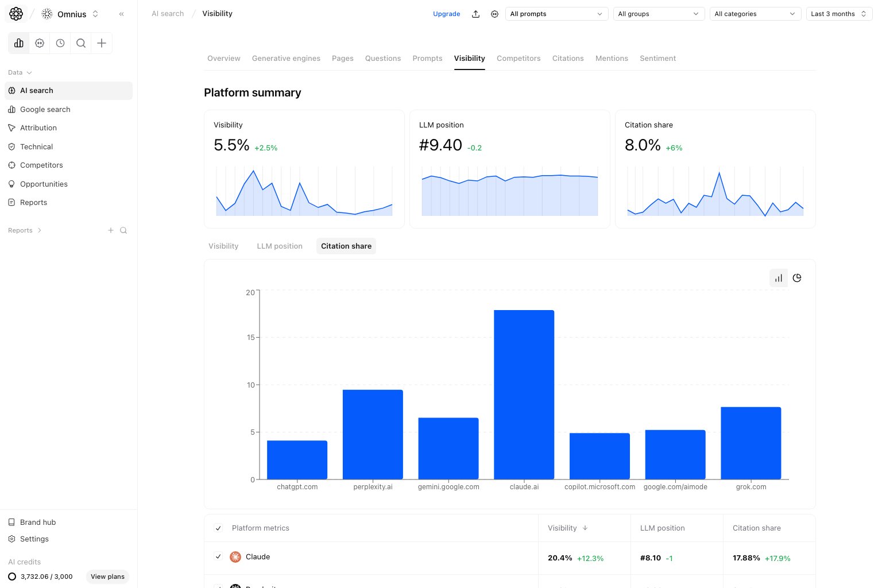Image resolution: width=882 pixels, height=588 pixels.
Task: Select the bar chart analytics sidebar icon
Action: [x=19, y=43]
